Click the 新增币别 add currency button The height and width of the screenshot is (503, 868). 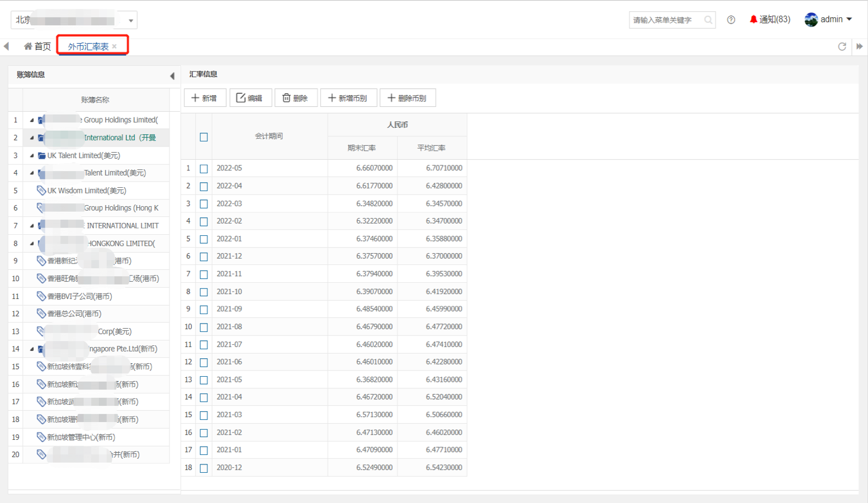tap(348, 98)
